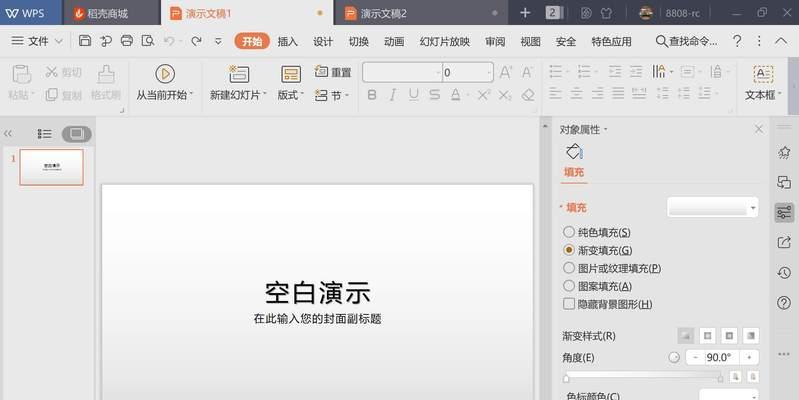Open Help question mark in right sidebar
The height and width of the screenshot is (400, 799).
(x=784, y=303)
